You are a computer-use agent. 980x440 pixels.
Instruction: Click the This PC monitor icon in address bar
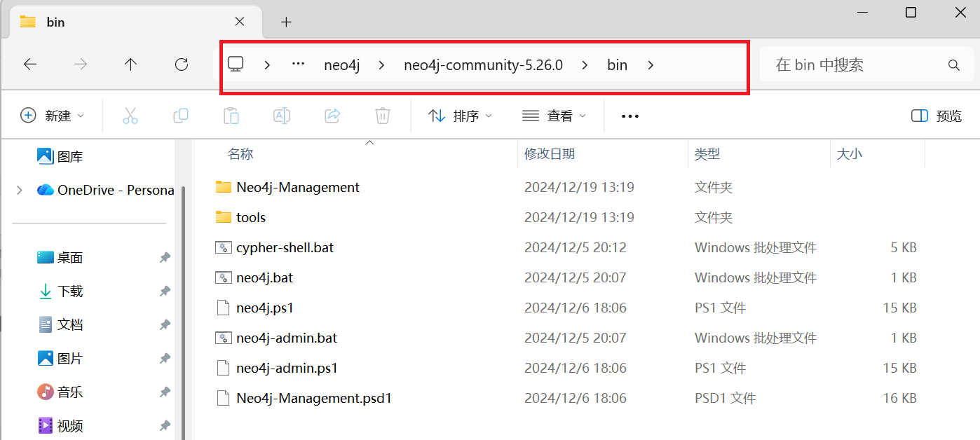click(x=236, y=64)
